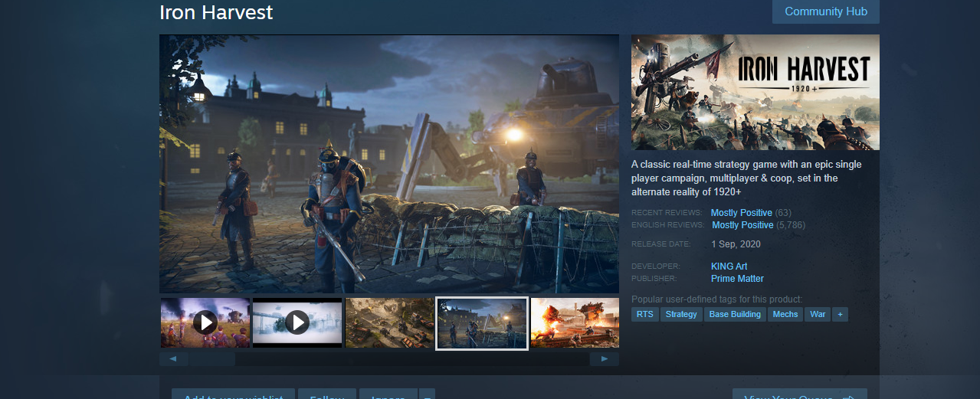
Task: Play the second trailer video thumbnail
Action: [x=297, y=322]
